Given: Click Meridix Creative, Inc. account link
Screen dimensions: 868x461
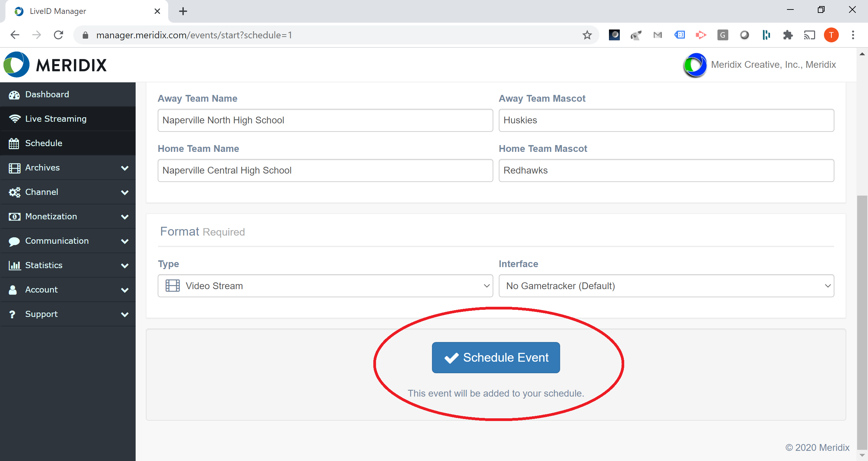Looking at the screenshot, I should (x=773, y=65).
